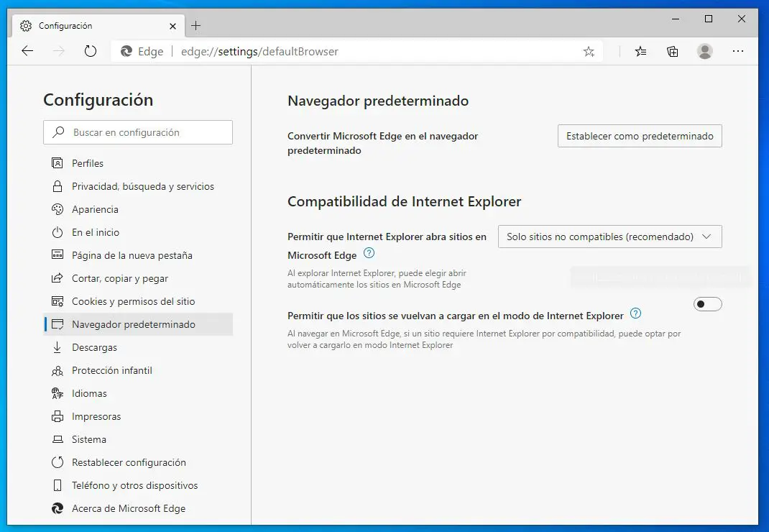Go back using the back arrow
This screenshot has width=769, height=532.
[x=27, y=51]
